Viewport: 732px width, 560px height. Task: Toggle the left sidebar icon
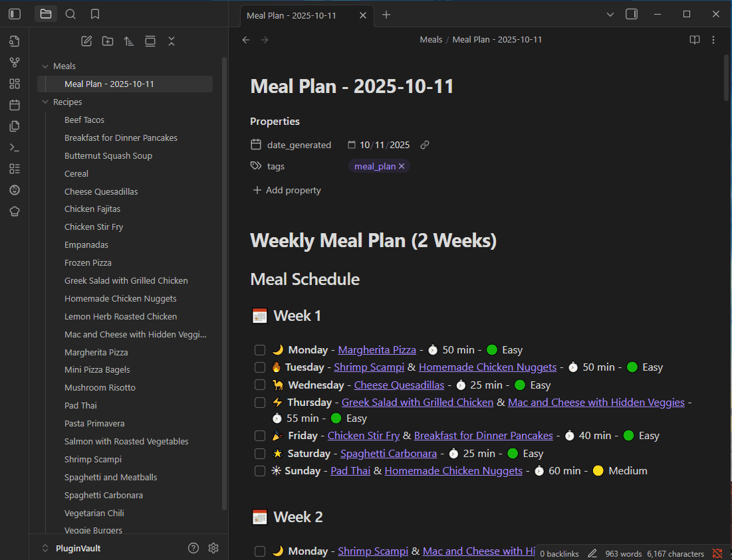click(15, 14)
